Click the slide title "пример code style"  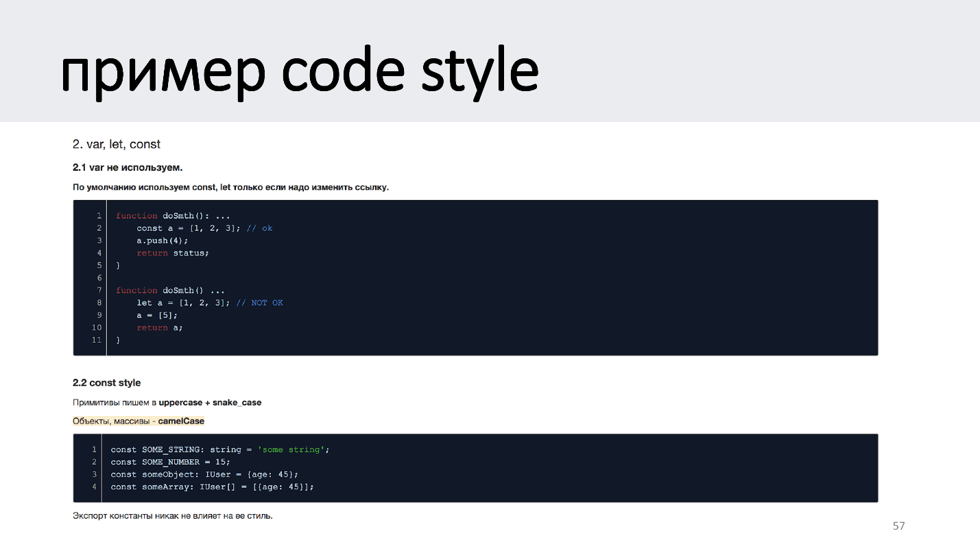tap(300, 73)
